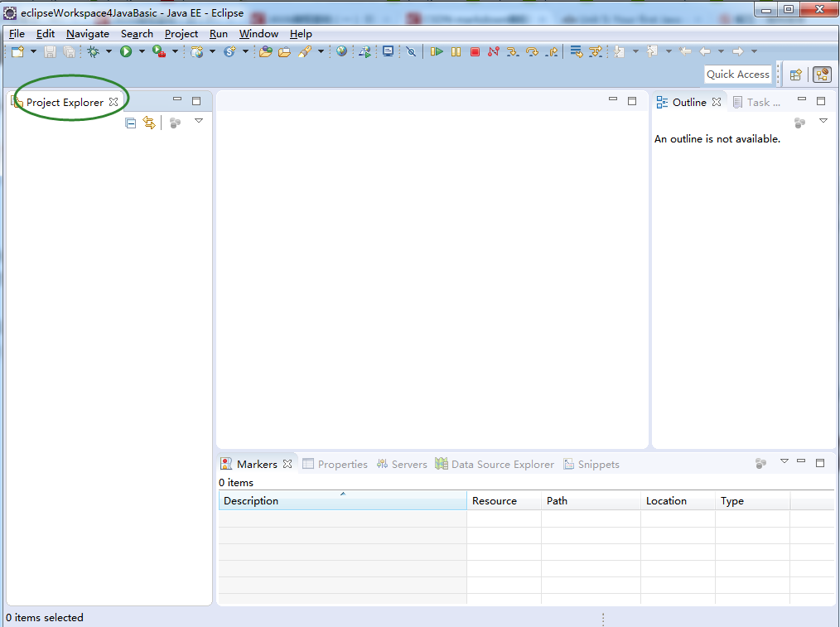This screenshot has height=627, width=840.
Task: Open the Forward history dropdown arrow
Action: pos(755,51)
